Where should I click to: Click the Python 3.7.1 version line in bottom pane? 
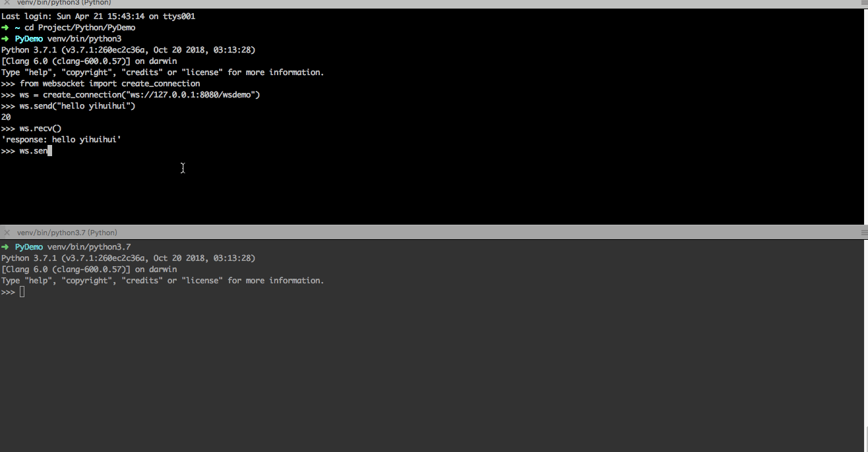click(128, 258)
